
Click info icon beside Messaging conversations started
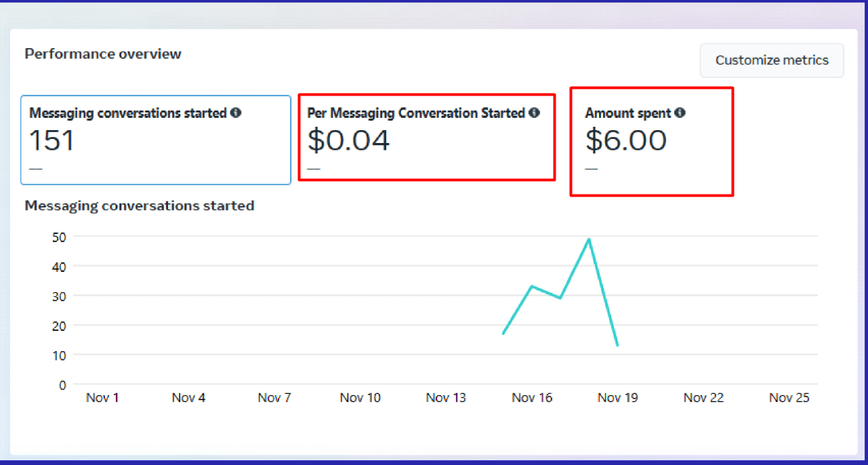[236, 113]
